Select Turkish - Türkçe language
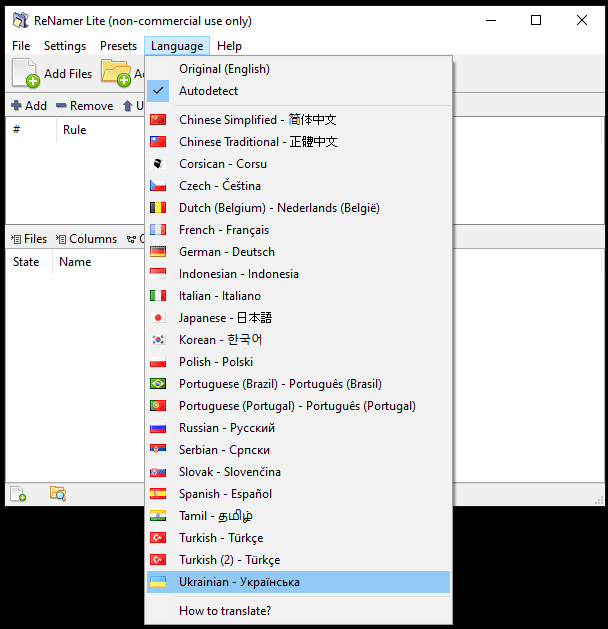This screenshot has width=608, height=629. click(x=298, y=538)
